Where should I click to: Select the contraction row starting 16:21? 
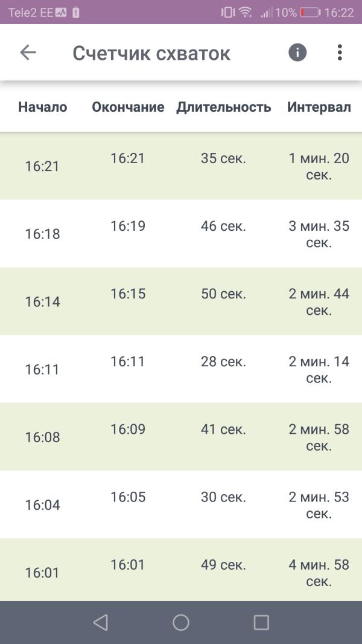tap(181, 166)
